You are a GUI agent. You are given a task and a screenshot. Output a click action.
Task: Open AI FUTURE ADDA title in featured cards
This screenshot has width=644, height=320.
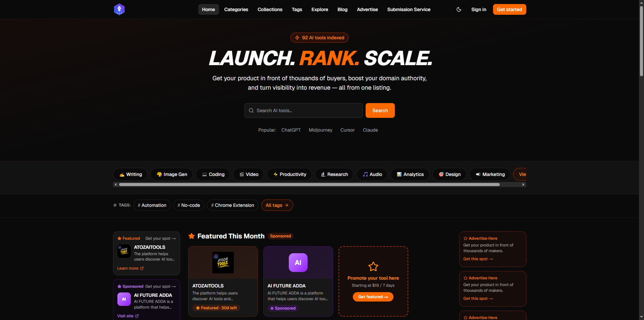[286, 286]
